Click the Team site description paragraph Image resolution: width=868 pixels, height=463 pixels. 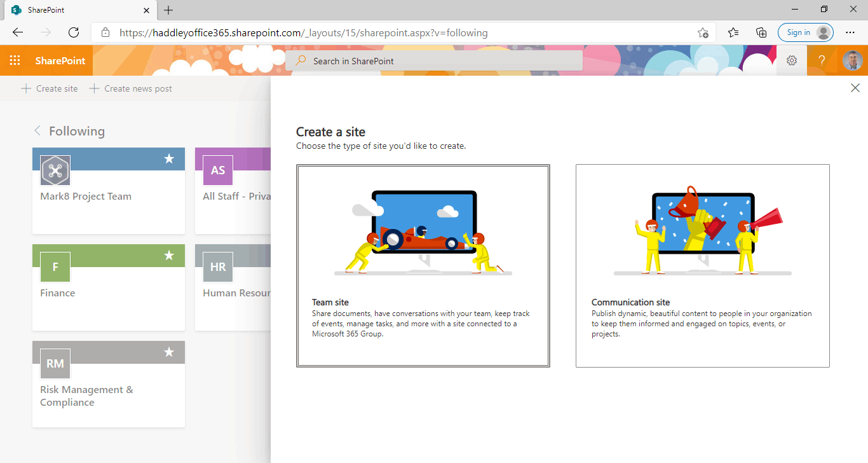coord(421,324)
